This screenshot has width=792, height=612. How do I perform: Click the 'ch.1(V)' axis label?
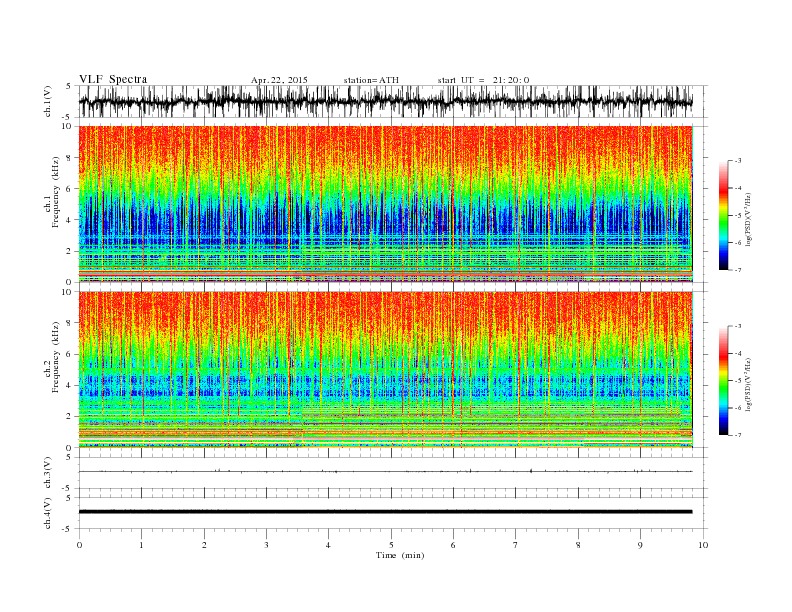pyautogui.click(x=48, y=102)
